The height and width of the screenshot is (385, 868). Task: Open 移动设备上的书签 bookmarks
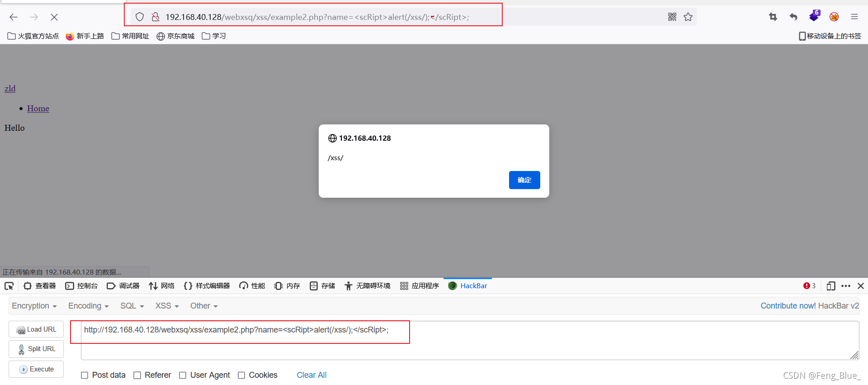tap(830, 36)
